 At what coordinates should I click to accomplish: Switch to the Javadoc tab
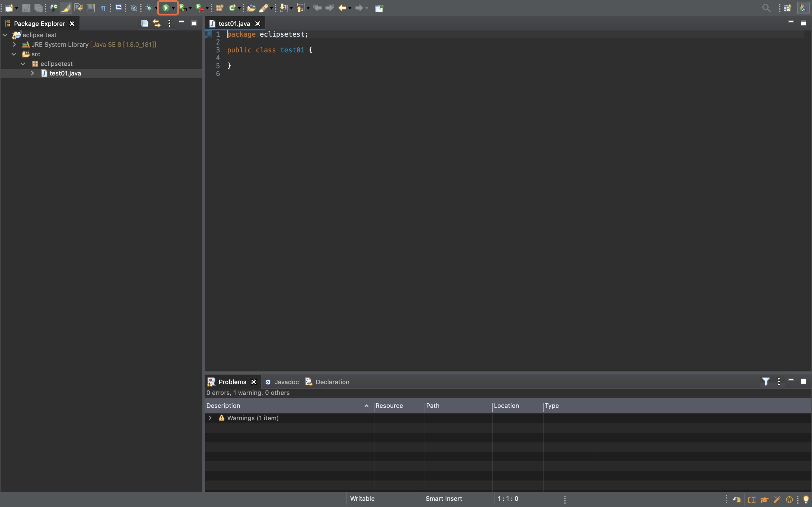[x=286, y=382]
